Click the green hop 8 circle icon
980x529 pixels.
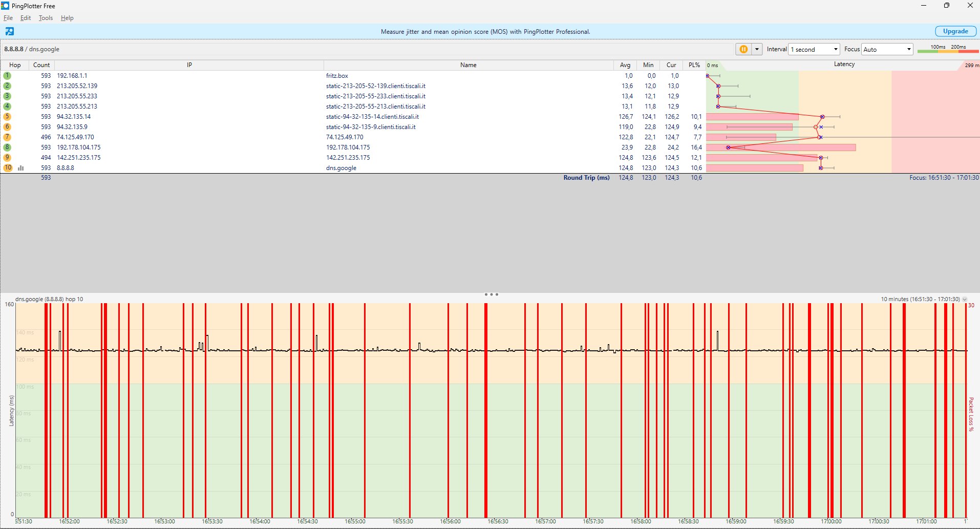(7, 147)
